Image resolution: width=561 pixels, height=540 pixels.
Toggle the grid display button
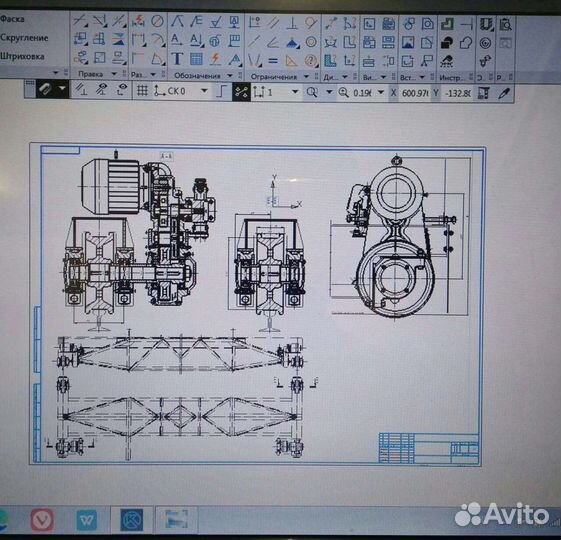[x=142, y=91]
